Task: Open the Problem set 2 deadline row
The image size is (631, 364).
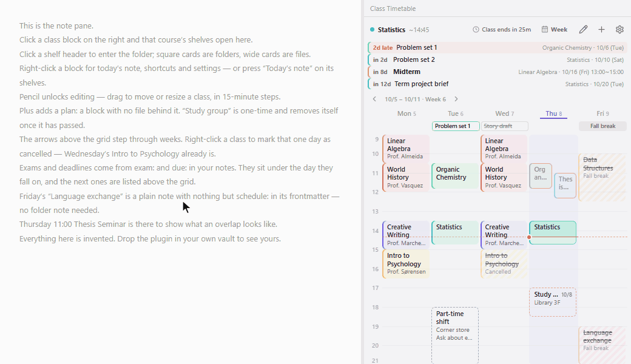Action: coord(497,59)
